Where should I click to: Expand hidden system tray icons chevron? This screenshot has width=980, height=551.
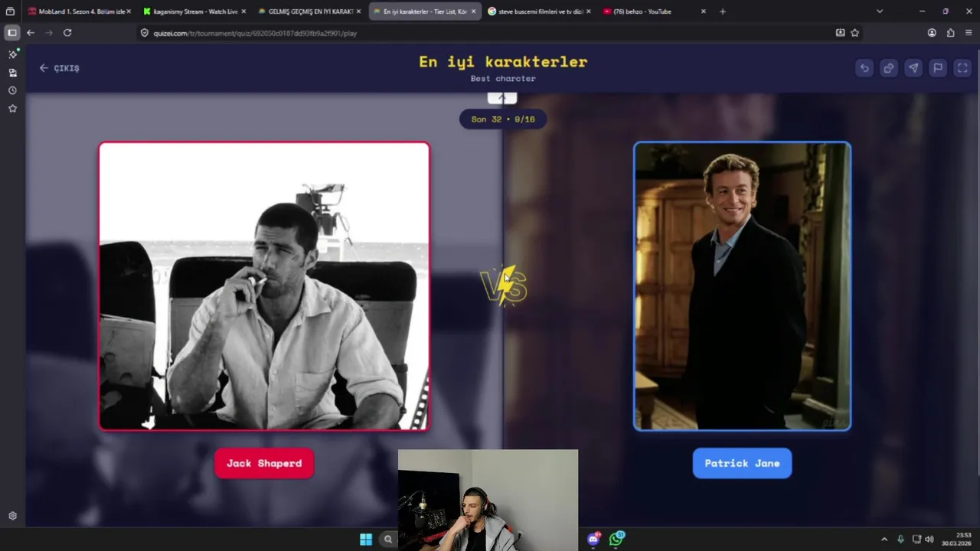(884, 540)
